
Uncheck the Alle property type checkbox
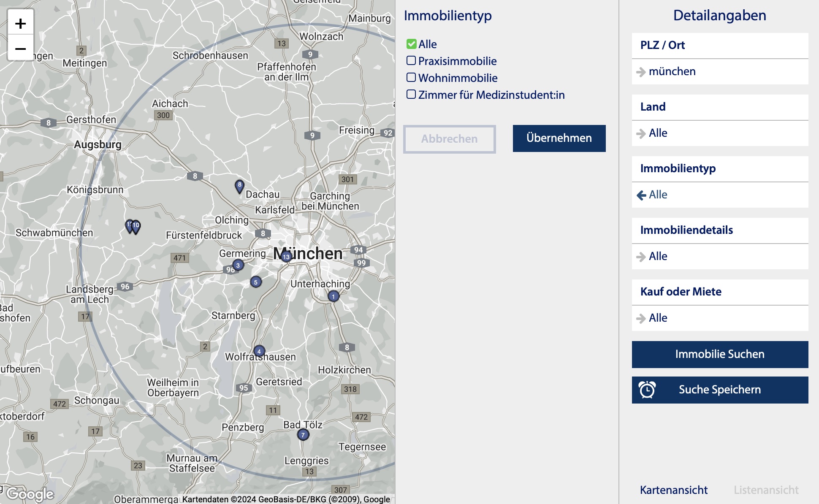tap(411, 44)
